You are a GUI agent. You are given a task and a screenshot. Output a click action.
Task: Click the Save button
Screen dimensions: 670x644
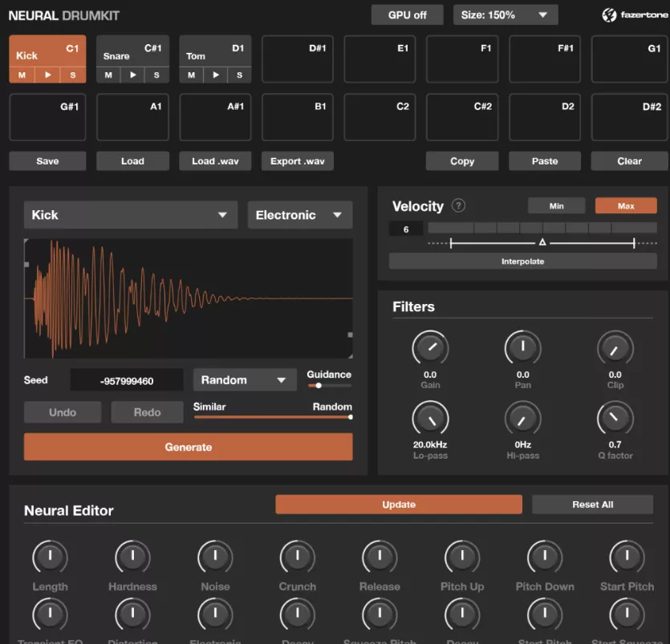pos(47,161)
